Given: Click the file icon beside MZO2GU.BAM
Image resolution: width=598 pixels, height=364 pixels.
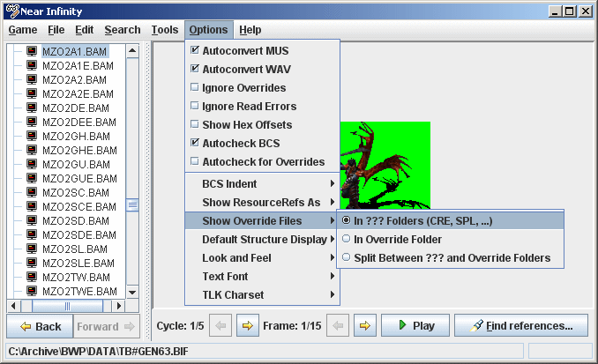Looking at the screenshot, I should point(32,164).
